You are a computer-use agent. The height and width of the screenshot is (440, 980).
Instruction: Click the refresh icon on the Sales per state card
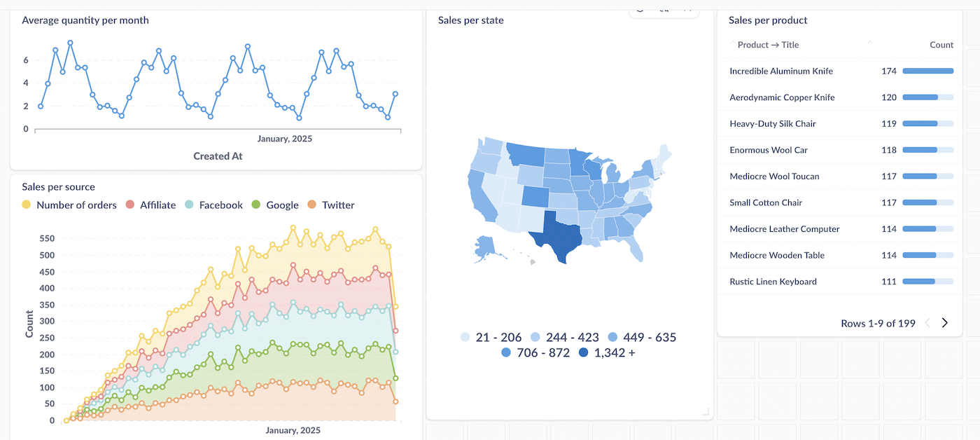click(640, 9)
